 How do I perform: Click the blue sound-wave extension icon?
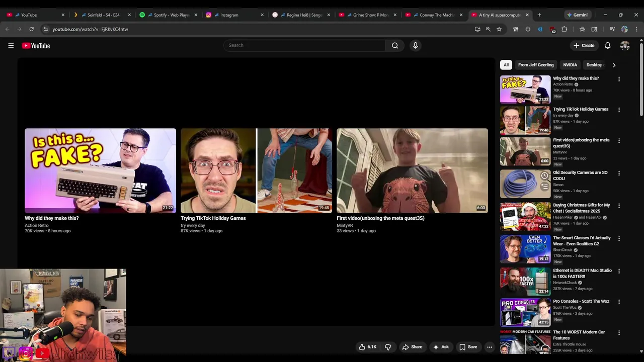[540, 29]
